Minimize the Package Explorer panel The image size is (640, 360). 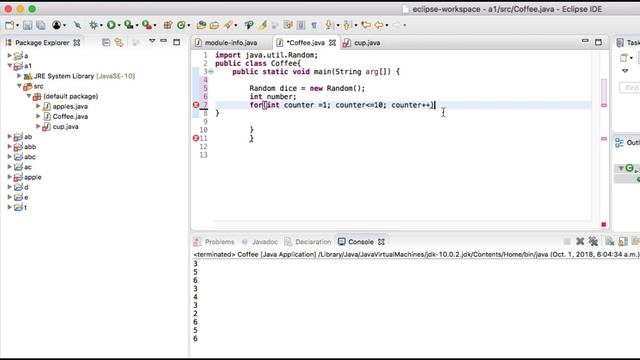point(163,41)
